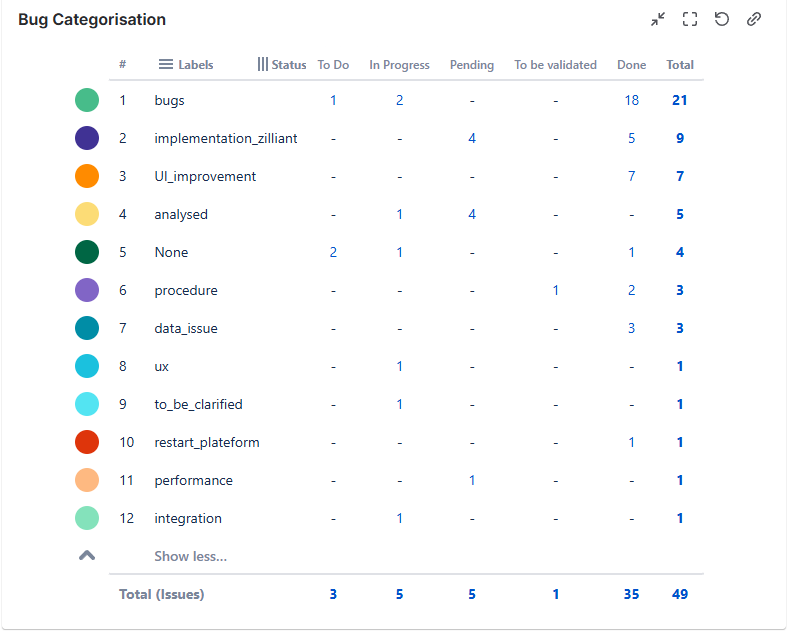Open 1 To be validated procedure issue
The height and width of the screenshot is (631, 789).
click(x=555, y=290)
